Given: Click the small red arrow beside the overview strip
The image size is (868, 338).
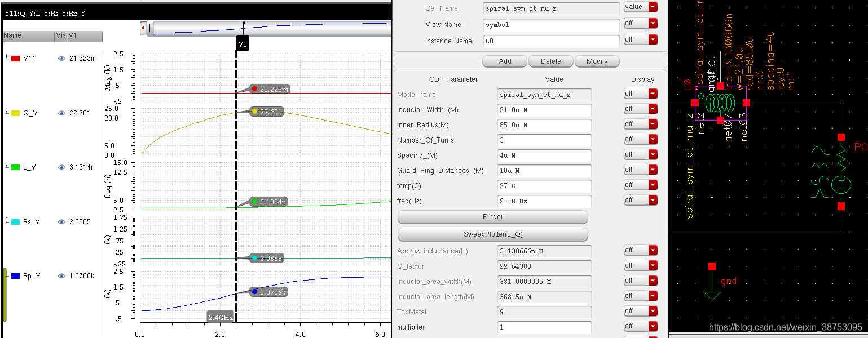Looking at the screenshot, I should (143, 28).
